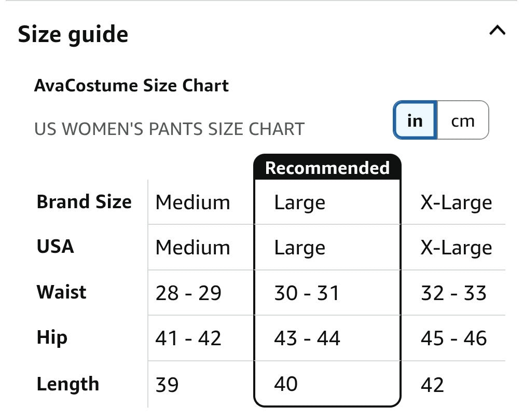Image resolution: width=523 pixels, height=420 pixels.
Task: Select Large in Brand Size row
Action: coord(299,202)
